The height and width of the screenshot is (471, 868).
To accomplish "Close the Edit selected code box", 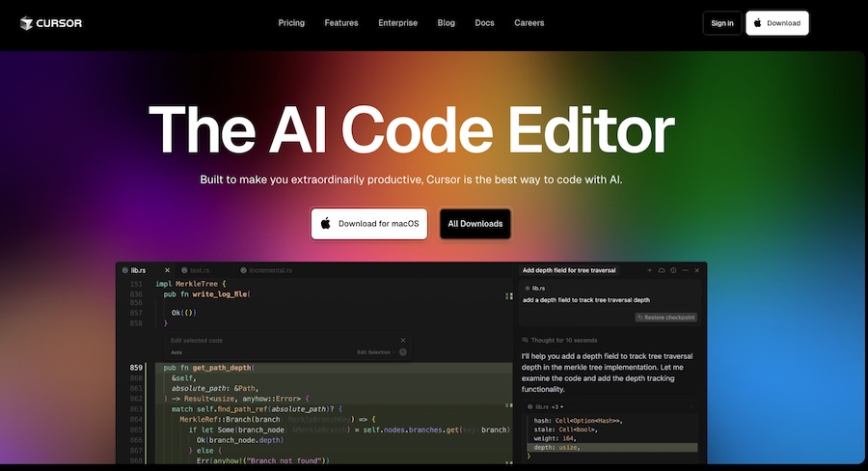I will click(403, 341).
